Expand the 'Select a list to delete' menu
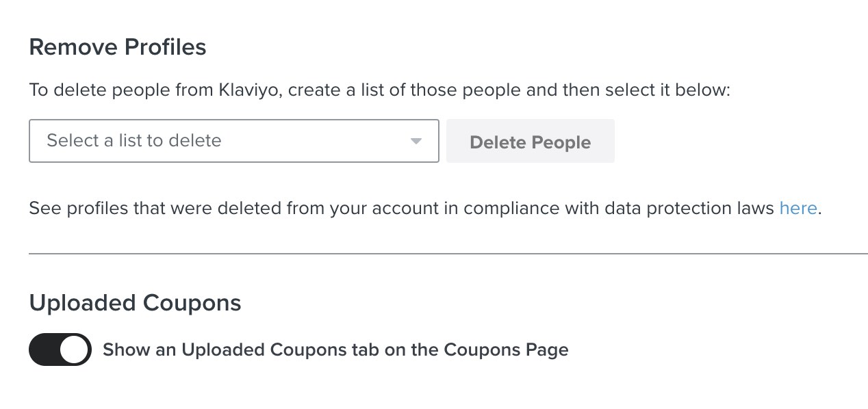 (233, 141)
